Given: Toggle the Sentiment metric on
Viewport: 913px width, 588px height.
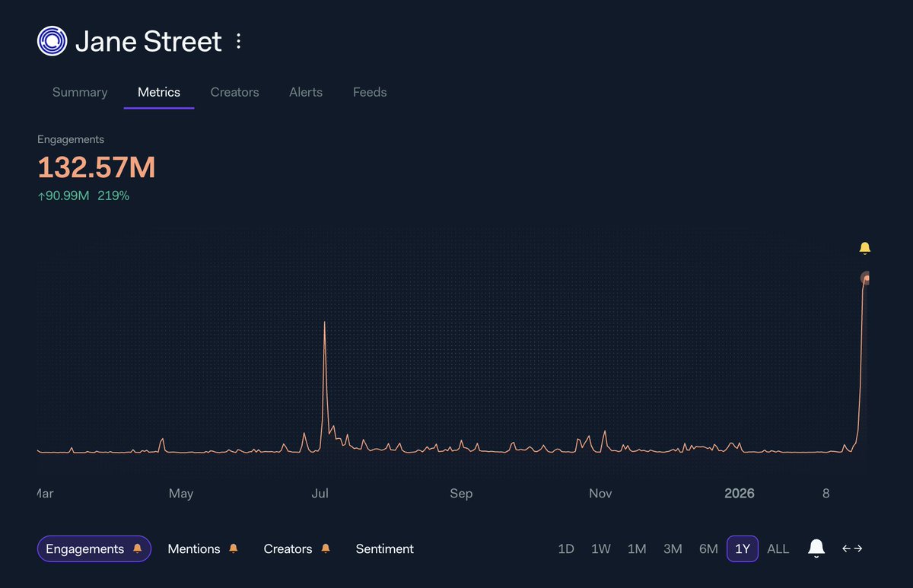Looking at the screenshot, I should [x=384, y=548].
